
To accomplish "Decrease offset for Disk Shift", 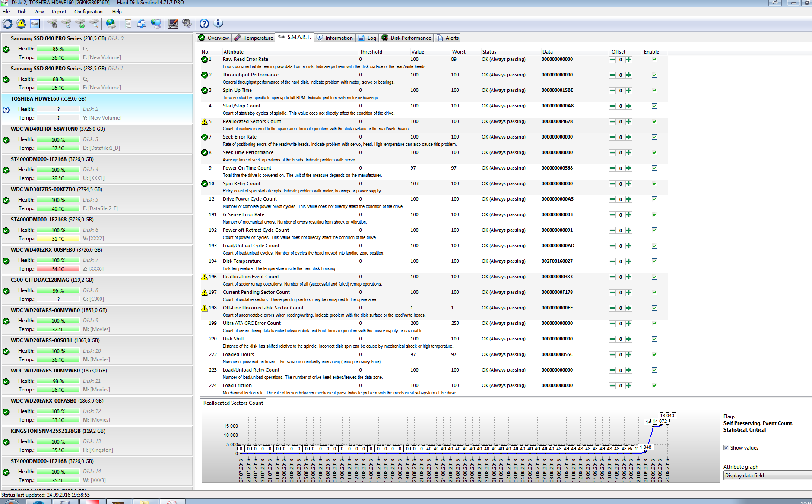I will click(x=612, y=339).
